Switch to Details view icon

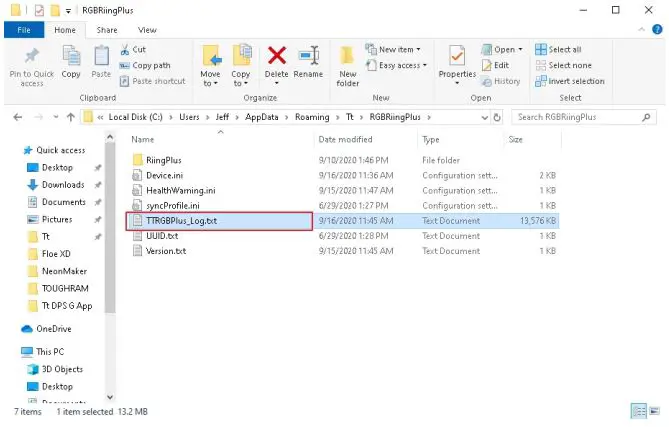click(x=639, y=412)
